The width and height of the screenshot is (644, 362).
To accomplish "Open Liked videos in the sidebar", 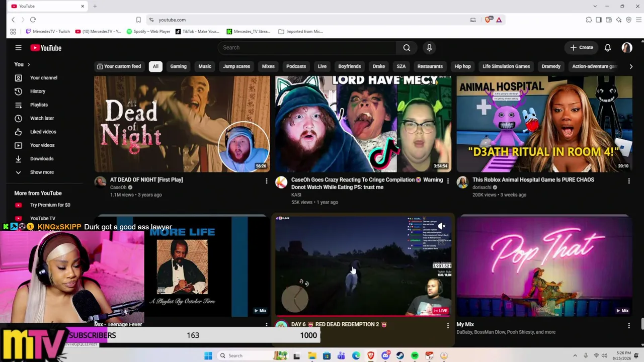I will coord(43,132).
